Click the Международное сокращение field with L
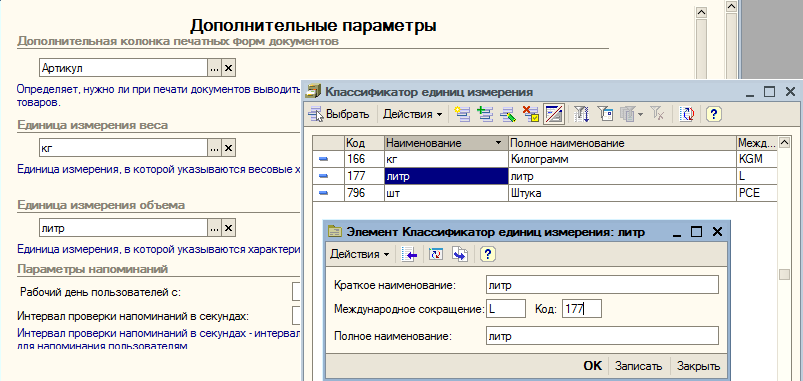The height and width of the screenshot is (381, 803). (505, 309)
